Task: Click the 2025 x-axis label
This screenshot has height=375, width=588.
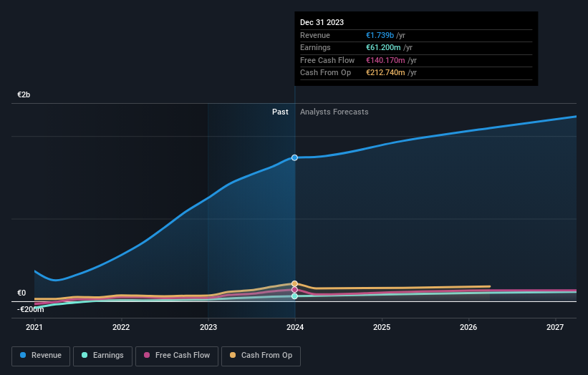Action: tap(382, 328)
